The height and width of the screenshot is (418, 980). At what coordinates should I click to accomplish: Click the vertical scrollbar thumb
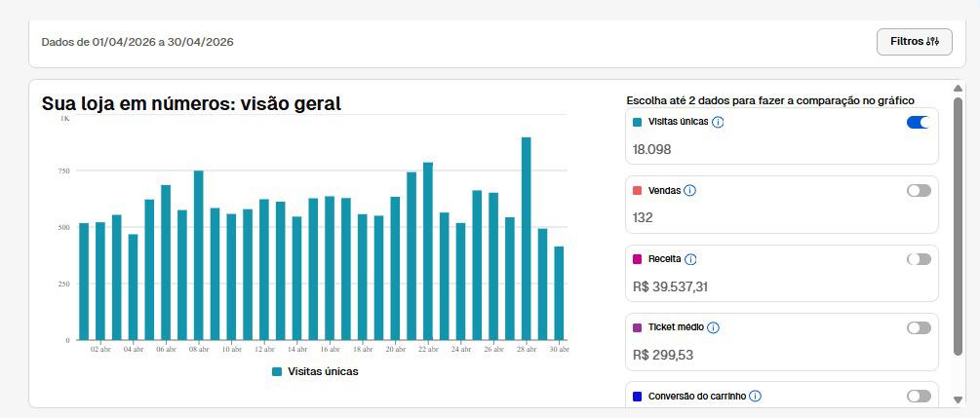tap(958, 226)
